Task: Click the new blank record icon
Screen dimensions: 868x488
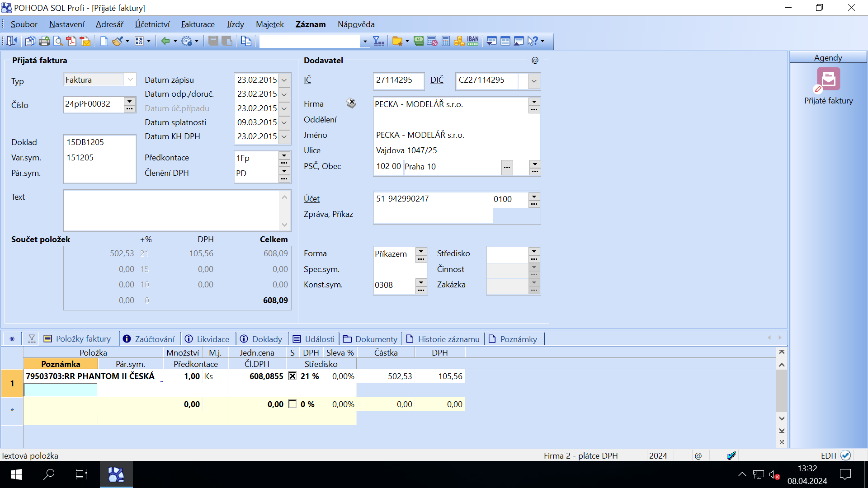Action: [104, 41]
